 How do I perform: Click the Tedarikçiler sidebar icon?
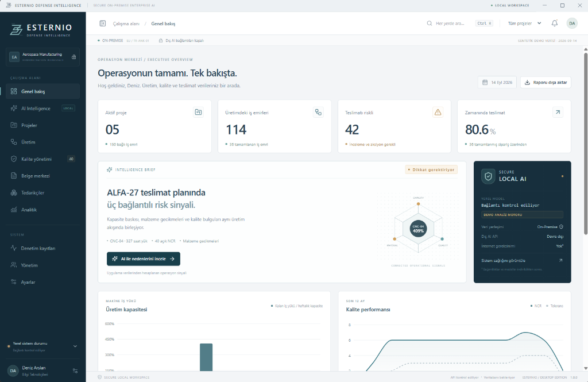(14, 192)
